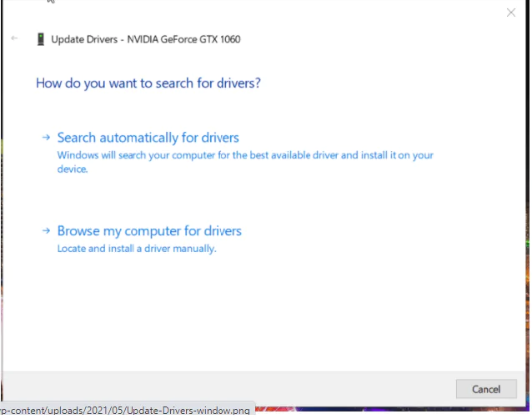Click the arrow beside Browse my computer
532x419 pixels.
(46, 231)
